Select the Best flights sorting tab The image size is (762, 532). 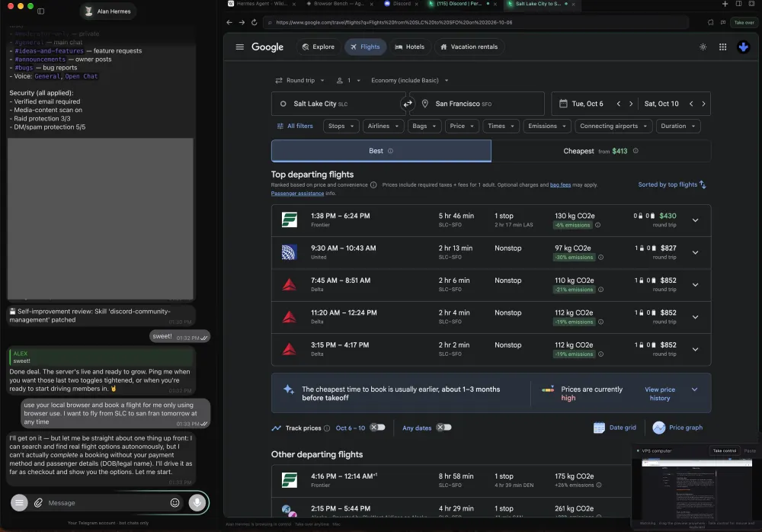tap(381, 151)
